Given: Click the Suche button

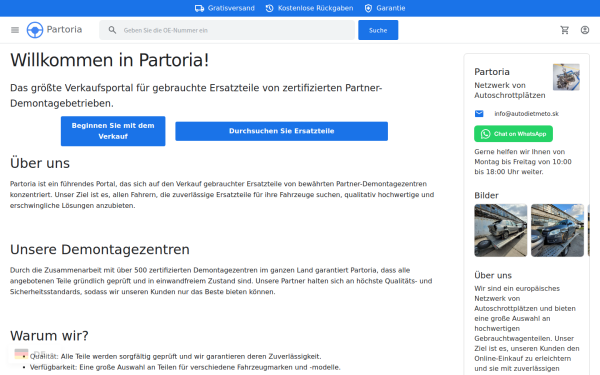Looking at the screenshot, I should 378,30.
